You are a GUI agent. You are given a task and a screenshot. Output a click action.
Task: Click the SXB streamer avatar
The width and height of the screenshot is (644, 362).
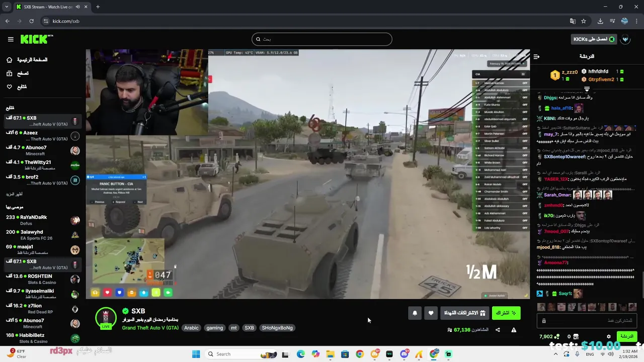click(106, 318)
